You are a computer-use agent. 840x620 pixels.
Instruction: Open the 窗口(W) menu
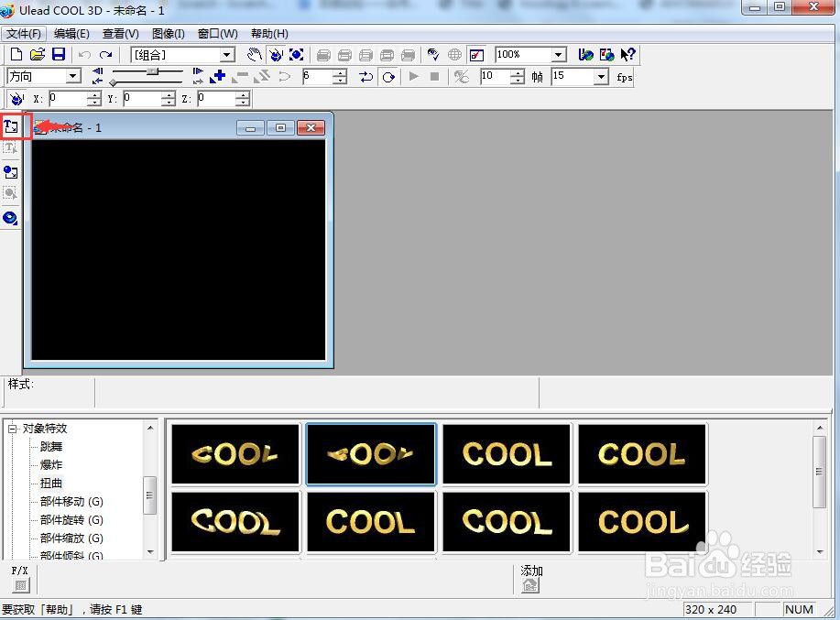coord(217,34)
